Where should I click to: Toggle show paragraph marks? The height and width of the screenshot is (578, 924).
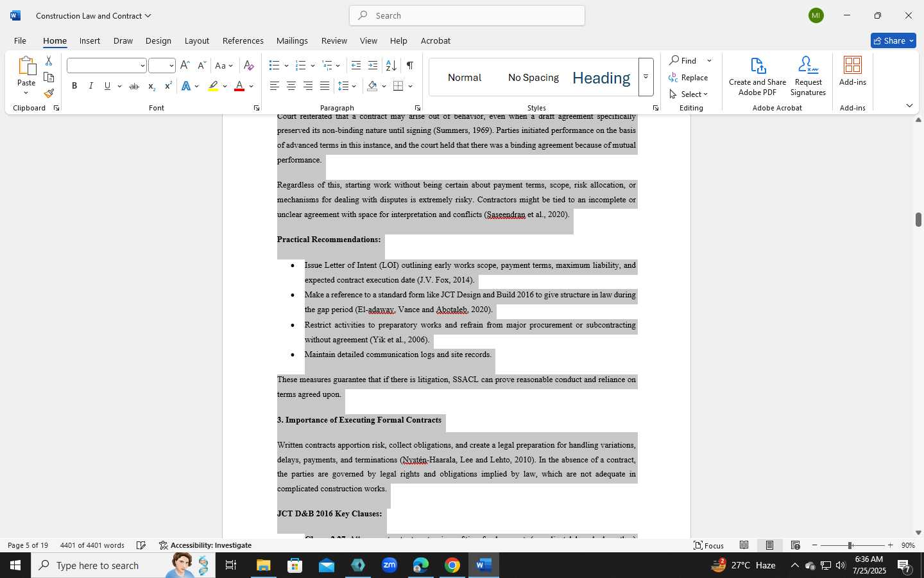click(409, 66)
